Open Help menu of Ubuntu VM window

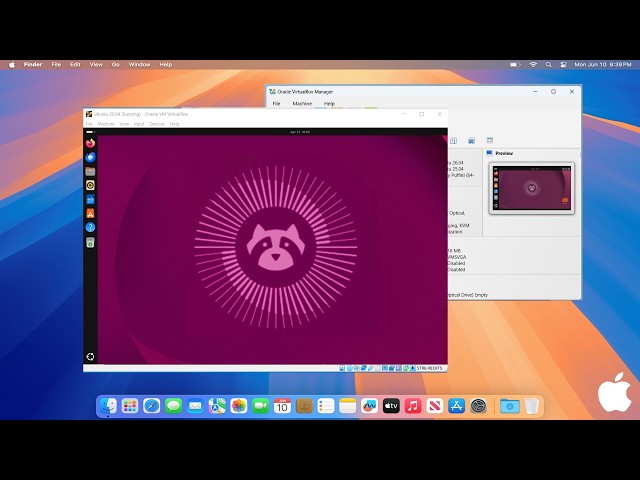point(174,124)
